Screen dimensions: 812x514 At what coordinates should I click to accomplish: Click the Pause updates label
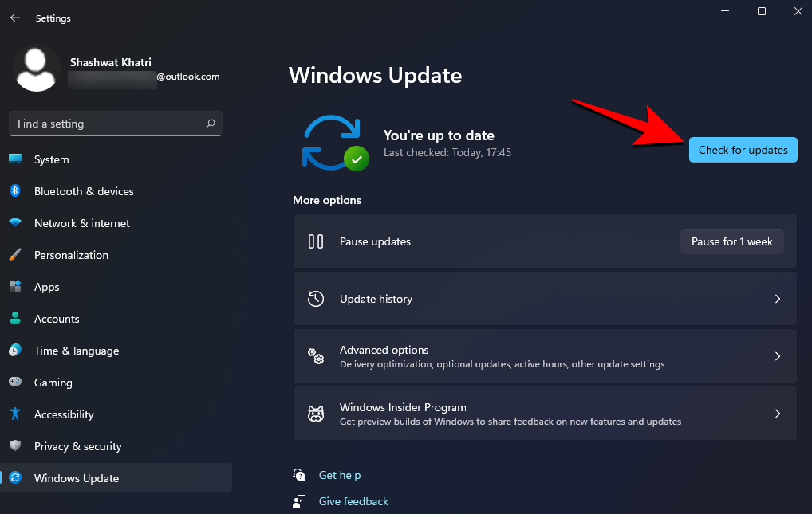click(x=375, y=241)
